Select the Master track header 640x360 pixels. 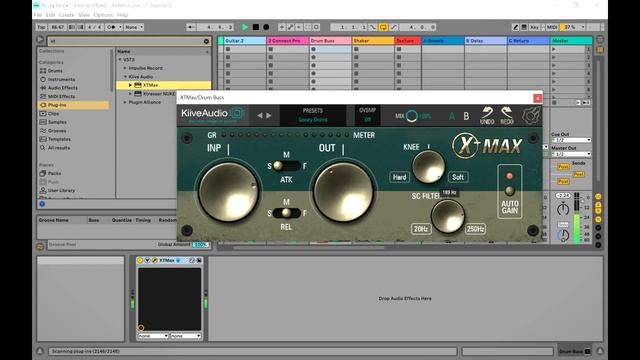(x=571, y=41)
